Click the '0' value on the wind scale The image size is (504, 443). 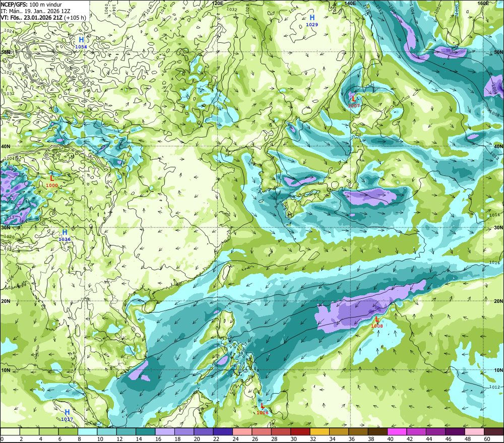point(2,439)
